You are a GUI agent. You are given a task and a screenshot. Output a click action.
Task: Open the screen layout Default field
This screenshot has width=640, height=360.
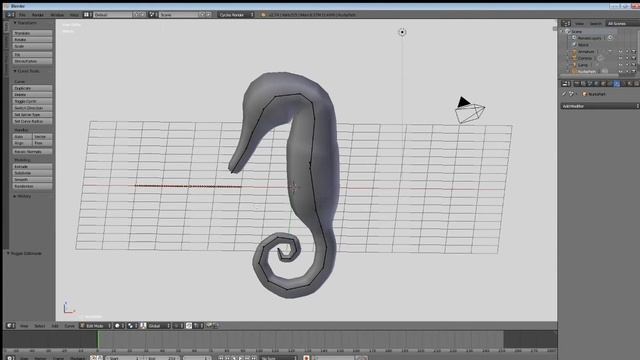click(x=113, y=15)
